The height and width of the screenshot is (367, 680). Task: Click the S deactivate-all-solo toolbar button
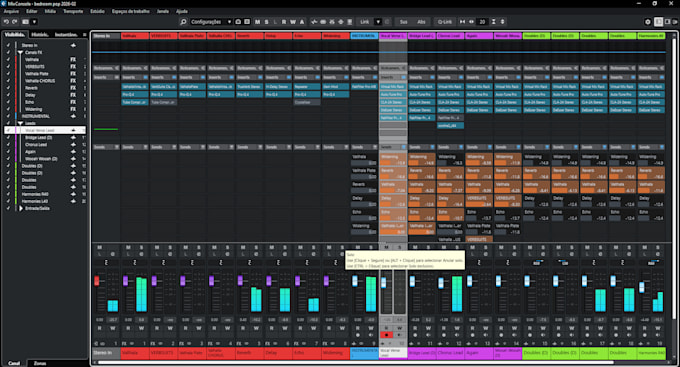[x=266, y=22]
